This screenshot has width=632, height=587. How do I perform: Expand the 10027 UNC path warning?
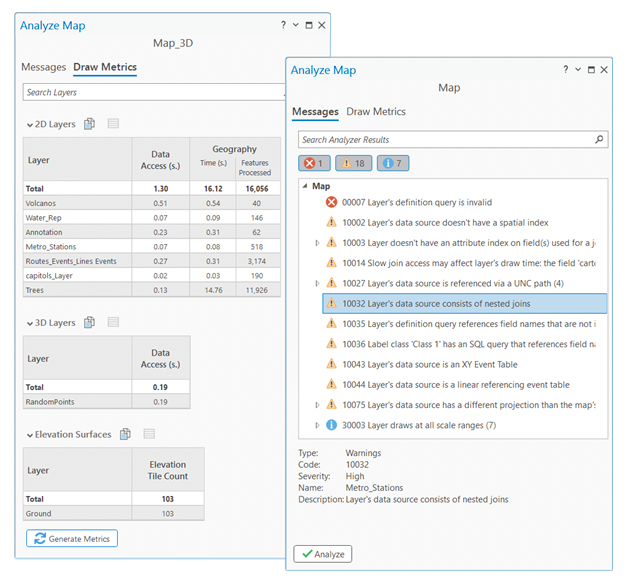tap(317, 283)
